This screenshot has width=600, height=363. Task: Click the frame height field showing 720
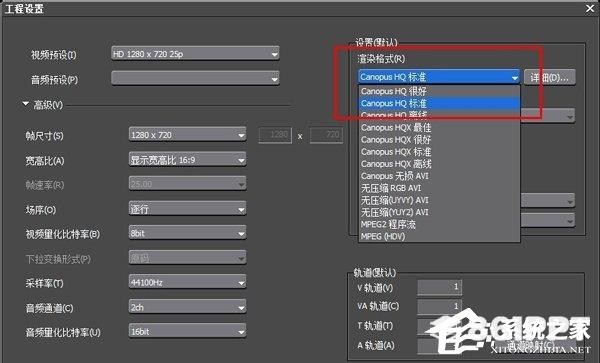[x=326, y=135]
